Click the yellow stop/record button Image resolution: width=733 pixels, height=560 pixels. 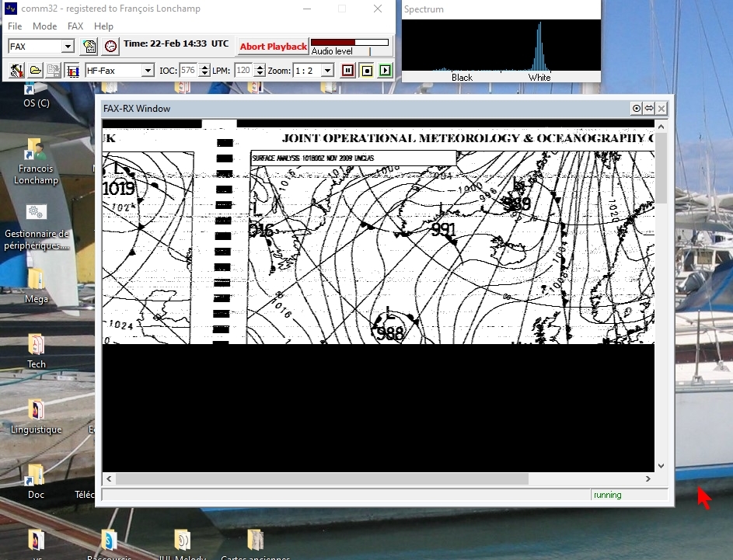367,71
